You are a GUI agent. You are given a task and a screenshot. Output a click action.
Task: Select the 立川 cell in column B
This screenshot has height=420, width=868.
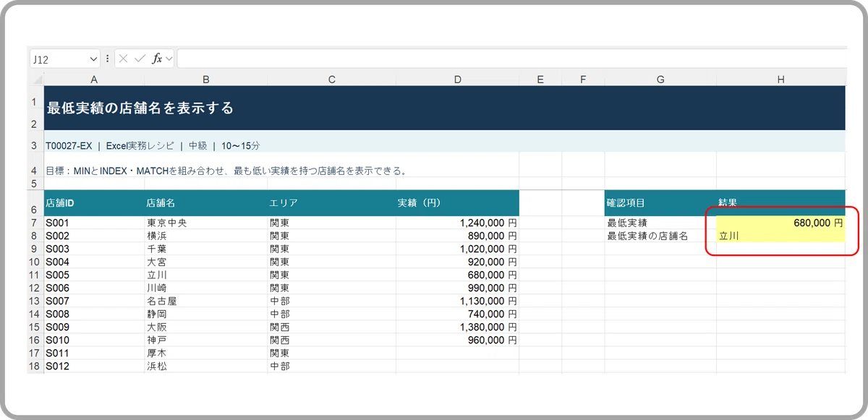pyautogui.click(x=205, y=275)
